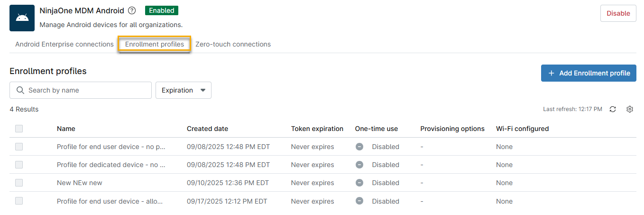Refresh the enrollment profiles list
This screenshot has height=215, width=644.
pos(613,109)
